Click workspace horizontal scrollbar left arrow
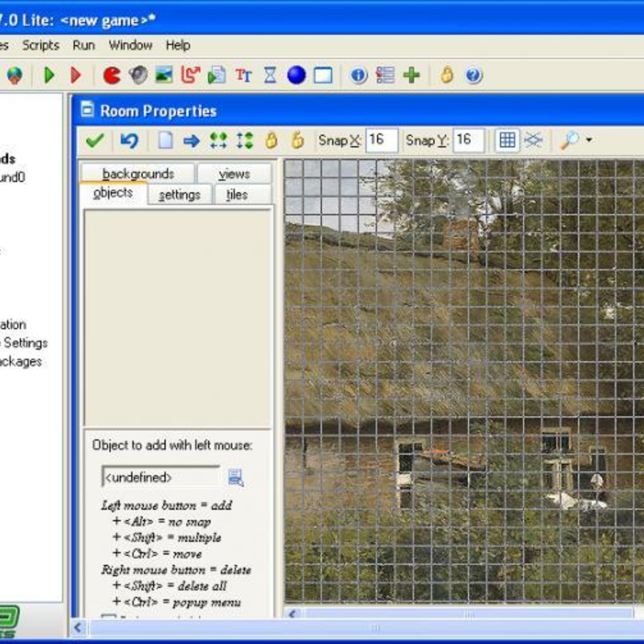644x644 pixels. click(78, 627)
